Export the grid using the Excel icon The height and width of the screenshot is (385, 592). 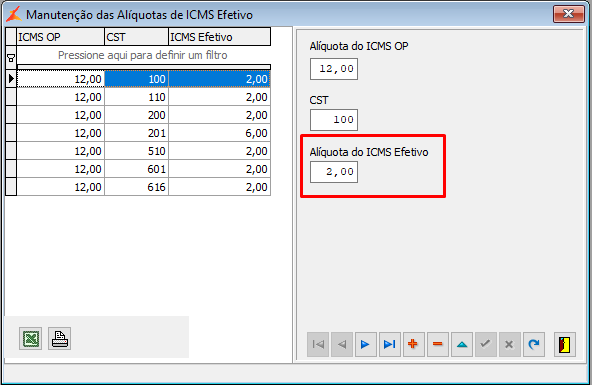[x=31, y=339]
